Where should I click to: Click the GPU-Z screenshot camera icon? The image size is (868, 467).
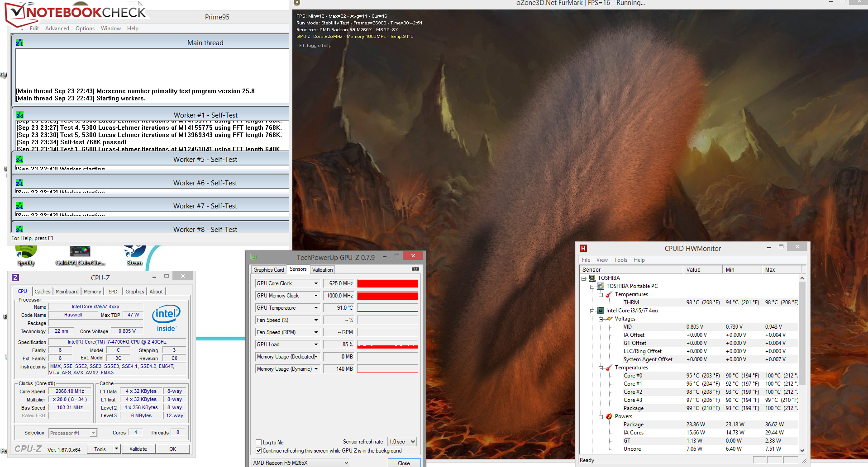click(x=415, y=269)
